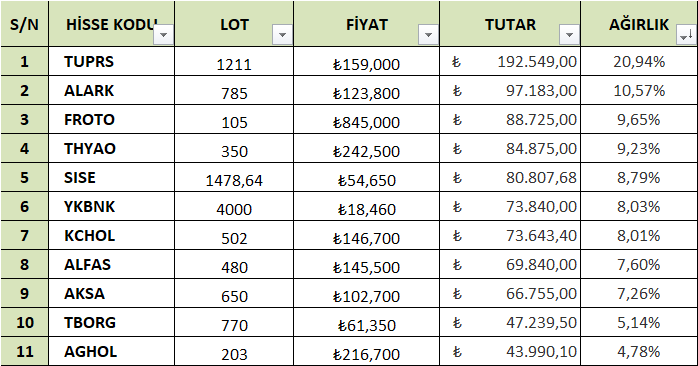The image size is (698, 366).
Task: Select the YKBNK weight cell 8,03%
Action: point(639,206)
